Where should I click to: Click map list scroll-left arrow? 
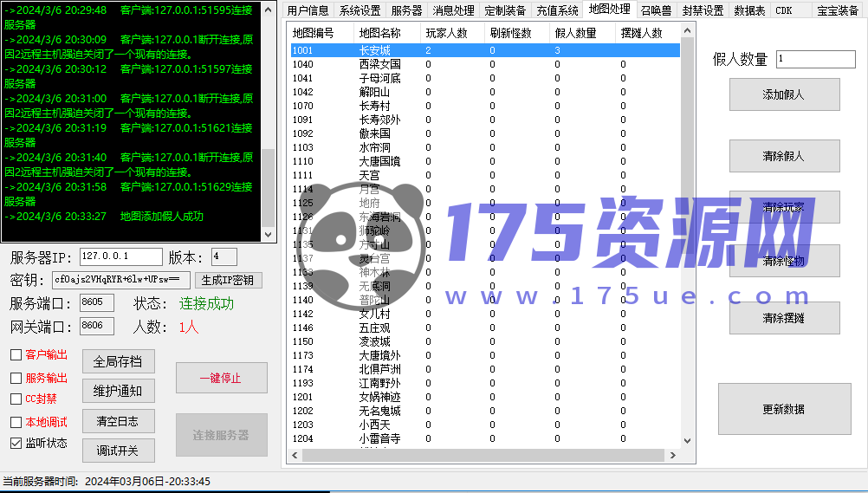click(x=295, y=456)
